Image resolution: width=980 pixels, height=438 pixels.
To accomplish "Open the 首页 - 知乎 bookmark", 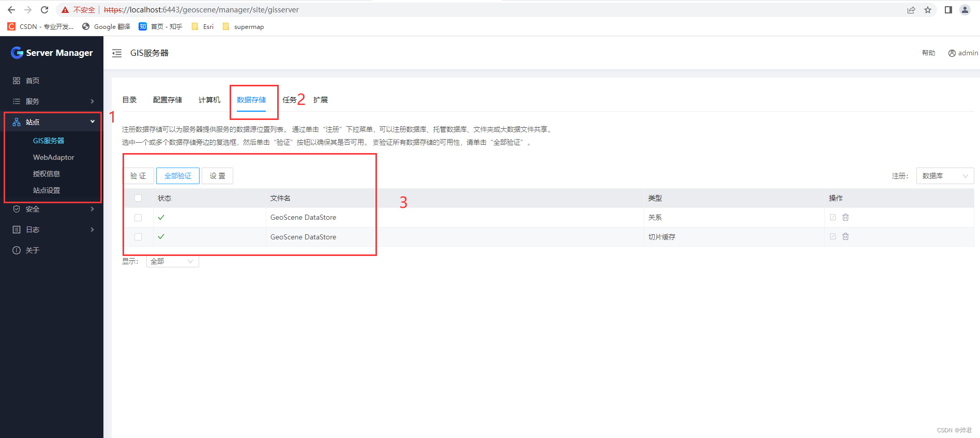I will 160,26.
